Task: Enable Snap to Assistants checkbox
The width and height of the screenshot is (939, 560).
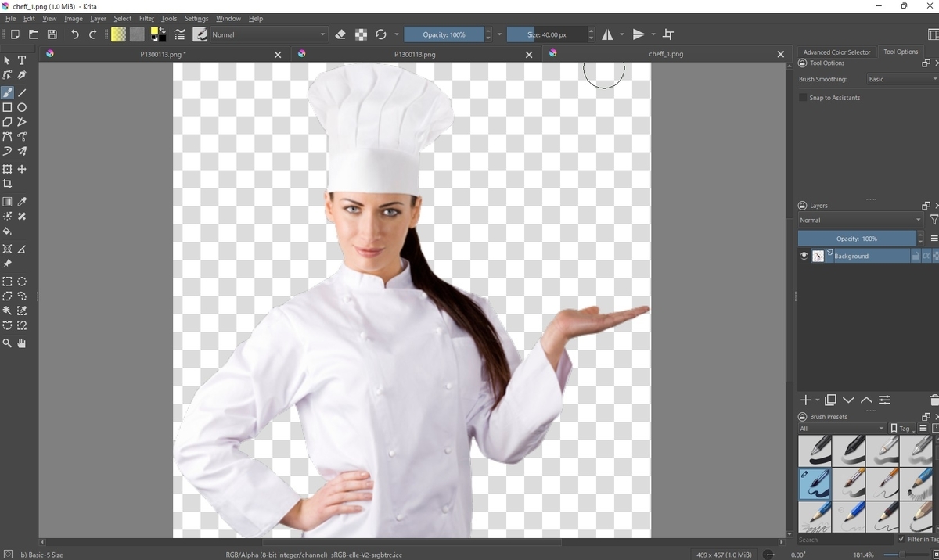Action: pos(803,98)
